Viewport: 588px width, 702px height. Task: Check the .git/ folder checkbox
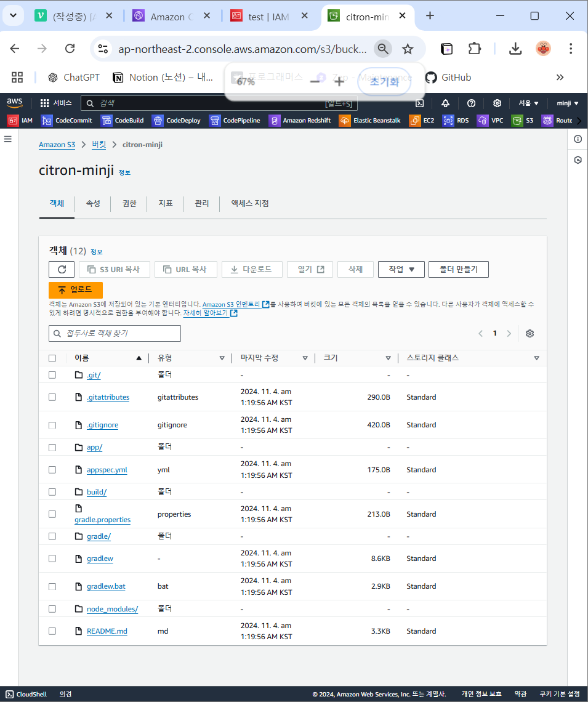[x=52, y=375]
